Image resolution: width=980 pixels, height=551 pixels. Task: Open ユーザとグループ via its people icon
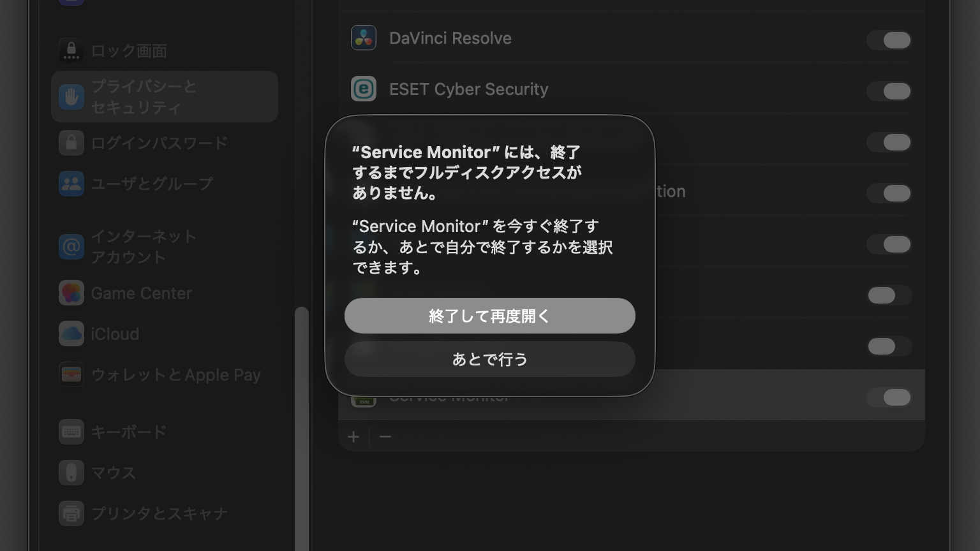pos(71,184)
